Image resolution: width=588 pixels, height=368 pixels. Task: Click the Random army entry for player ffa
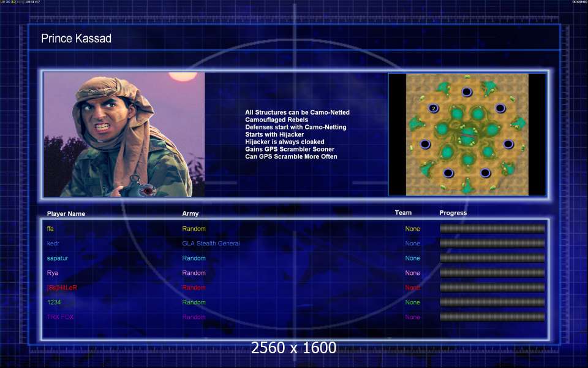[194, 229]
